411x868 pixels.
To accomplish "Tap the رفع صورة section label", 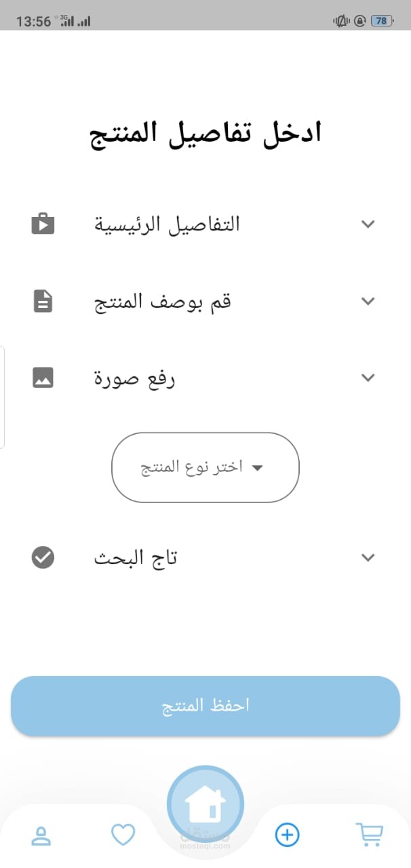I will 134,378.
